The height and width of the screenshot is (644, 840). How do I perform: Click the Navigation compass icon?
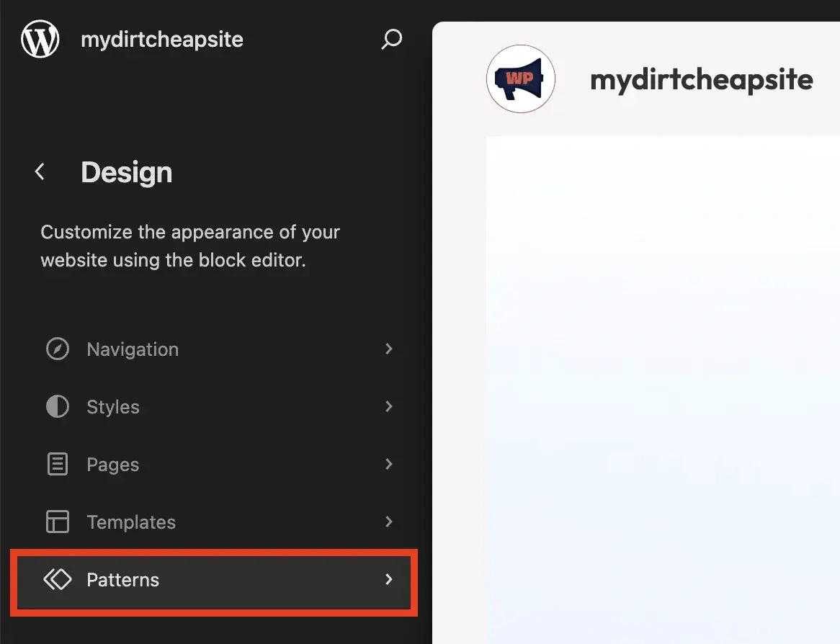pos(58,349)
